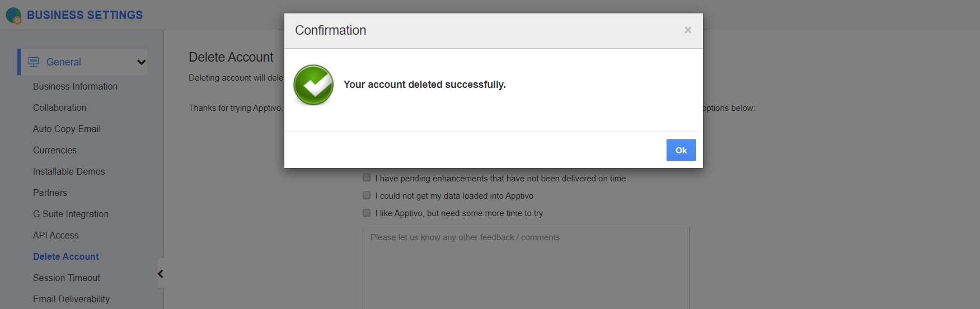
Task: Select Currencies in the sidebar
Action: 55,150
